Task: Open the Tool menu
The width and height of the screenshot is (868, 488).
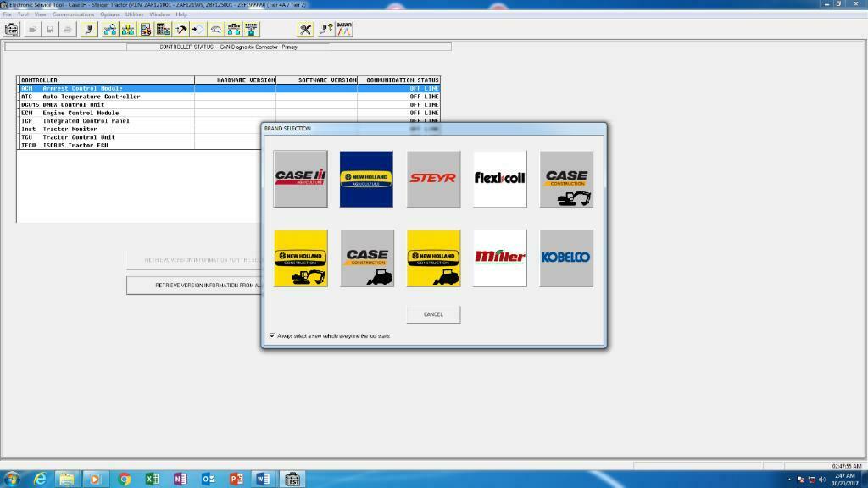Action: pyautogui.click(x=23, y=14)
